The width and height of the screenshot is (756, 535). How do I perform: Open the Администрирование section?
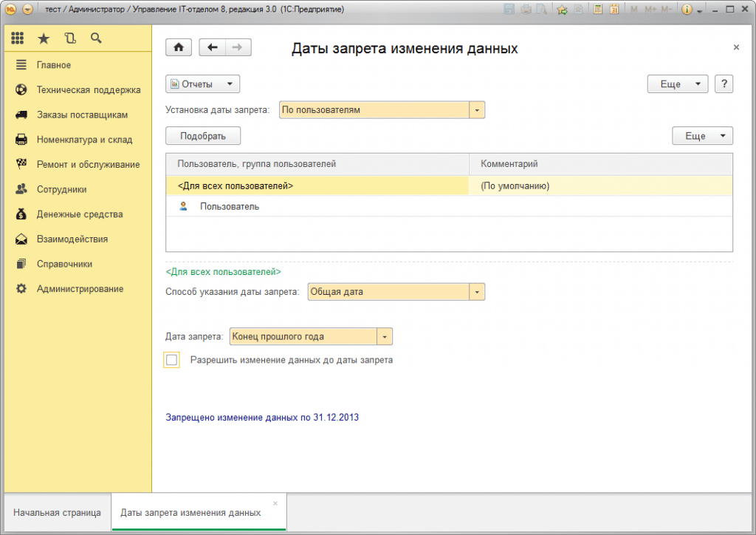[80, 289]
